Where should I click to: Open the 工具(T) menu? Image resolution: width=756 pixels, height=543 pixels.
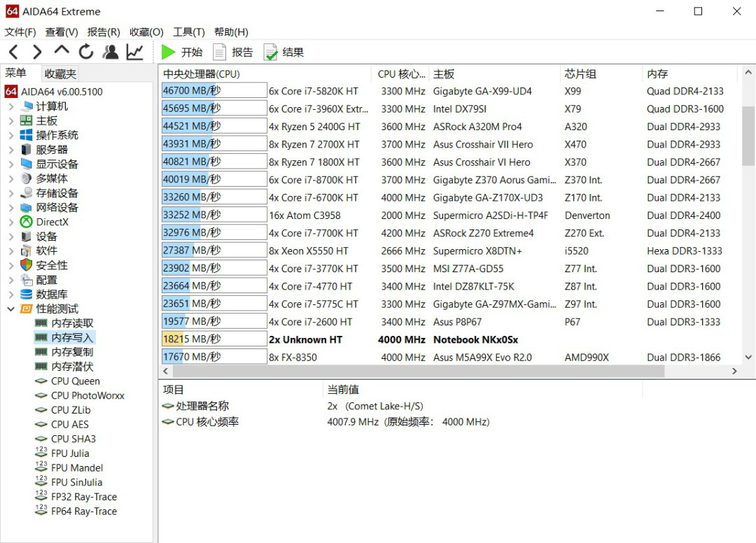(x=189, y=32)
